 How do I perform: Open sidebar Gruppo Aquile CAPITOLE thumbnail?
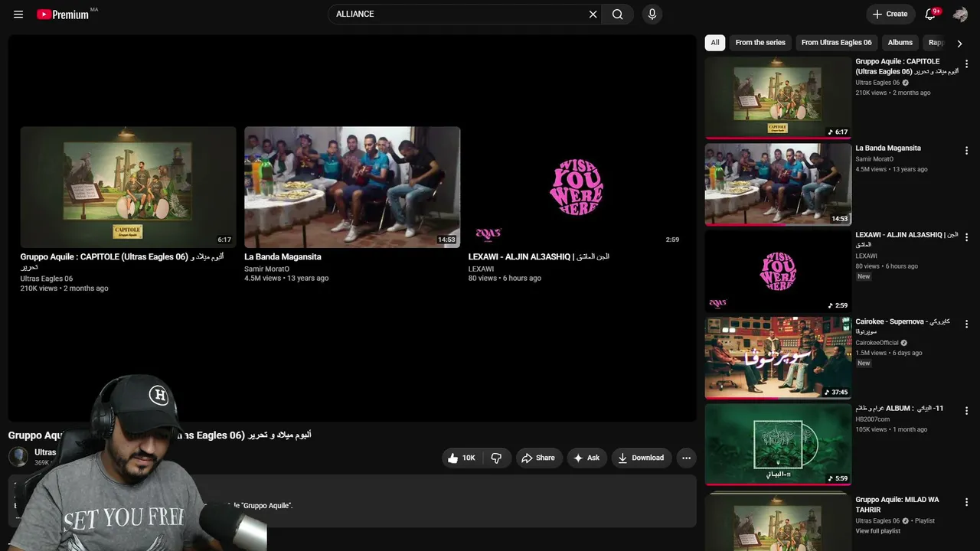point(778,98)
